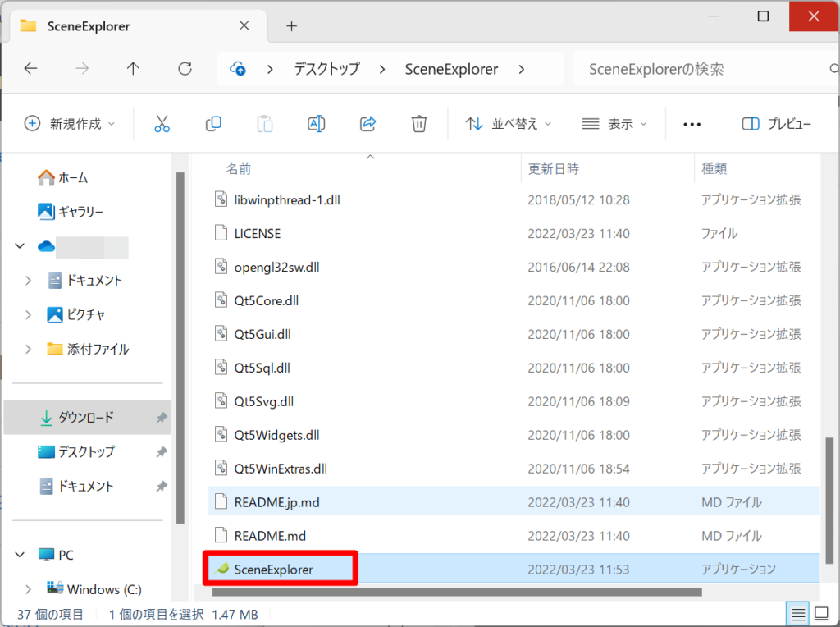Open the see-more (...) toolbar menu
The image size is (840, 627).
click(x=692, y=123)
